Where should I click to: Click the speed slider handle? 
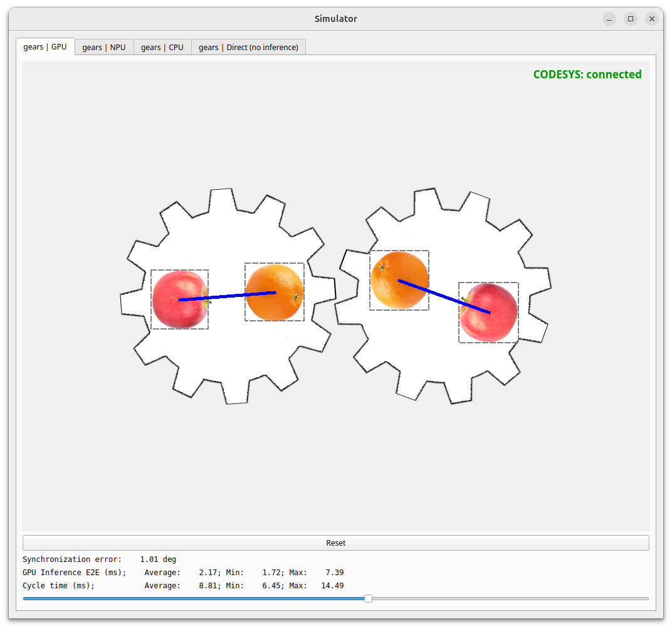pyautogui.click(x=368, y=598)
